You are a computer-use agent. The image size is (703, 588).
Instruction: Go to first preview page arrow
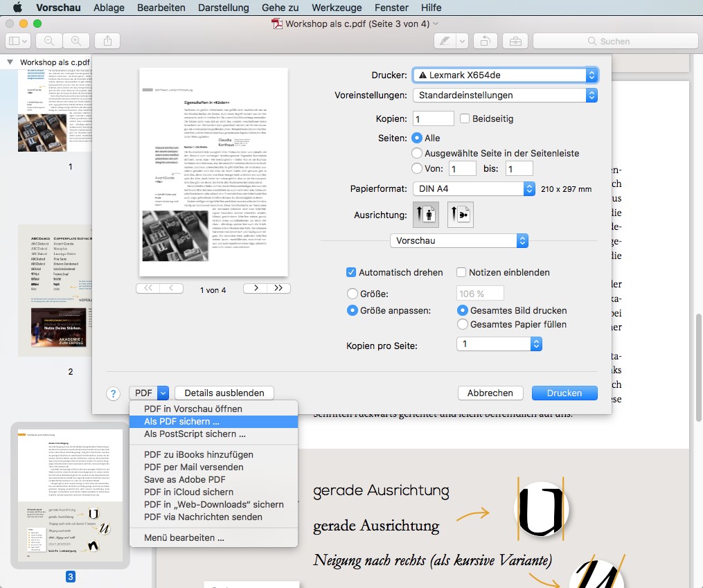pyautogui.click(x=148, y=288)
